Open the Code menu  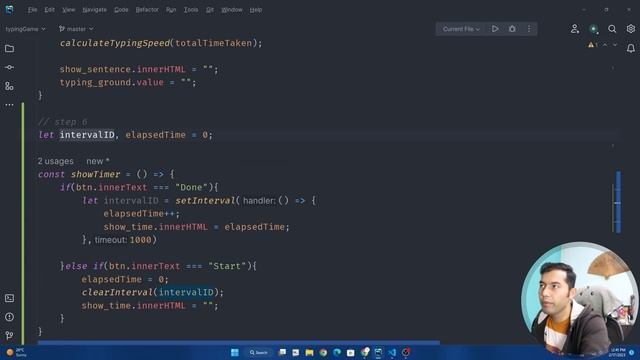click(121, 10)
